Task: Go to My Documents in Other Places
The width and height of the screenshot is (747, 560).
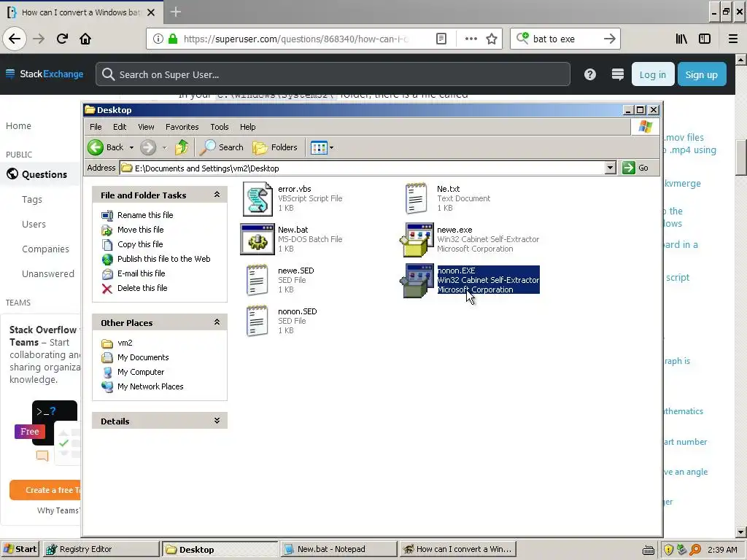Action: coord(143,357)
